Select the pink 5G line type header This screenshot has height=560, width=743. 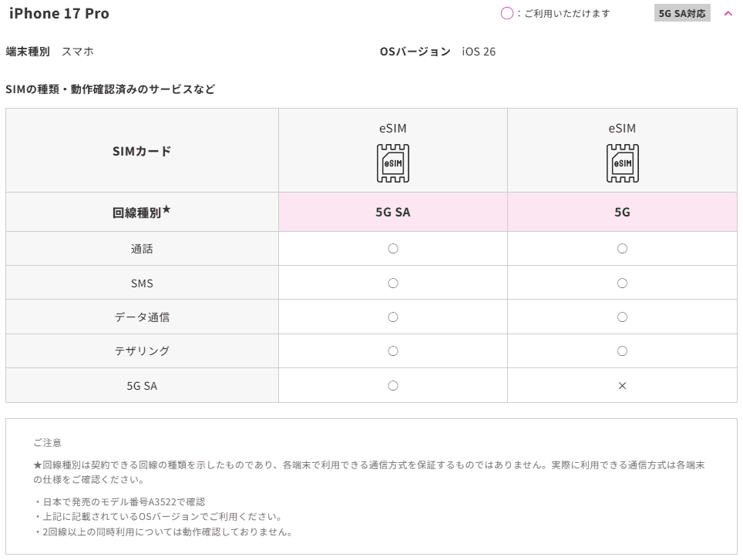coord(622,212)
